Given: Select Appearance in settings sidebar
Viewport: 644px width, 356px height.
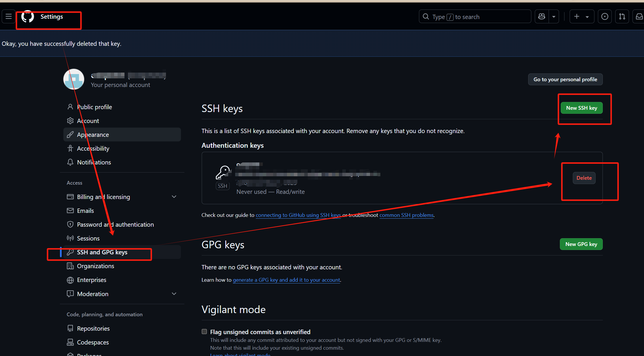Looking at the screenshot, I should [x=93, y=135].
